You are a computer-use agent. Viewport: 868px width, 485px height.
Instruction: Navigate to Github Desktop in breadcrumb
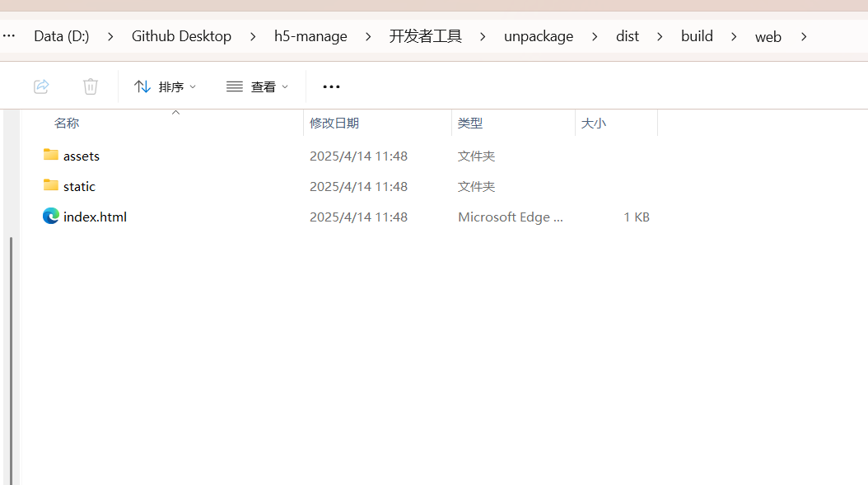[x=181, y=36]
